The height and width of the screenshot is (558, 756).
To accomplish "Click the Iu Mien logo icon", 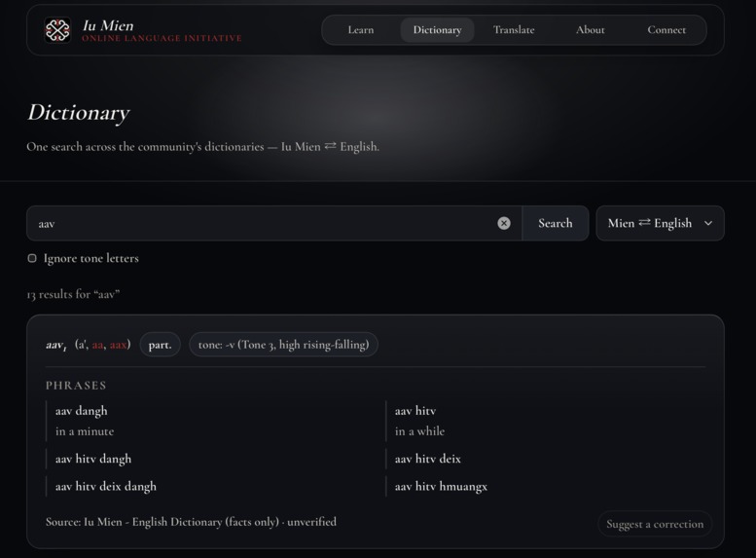I will [57, 30].
